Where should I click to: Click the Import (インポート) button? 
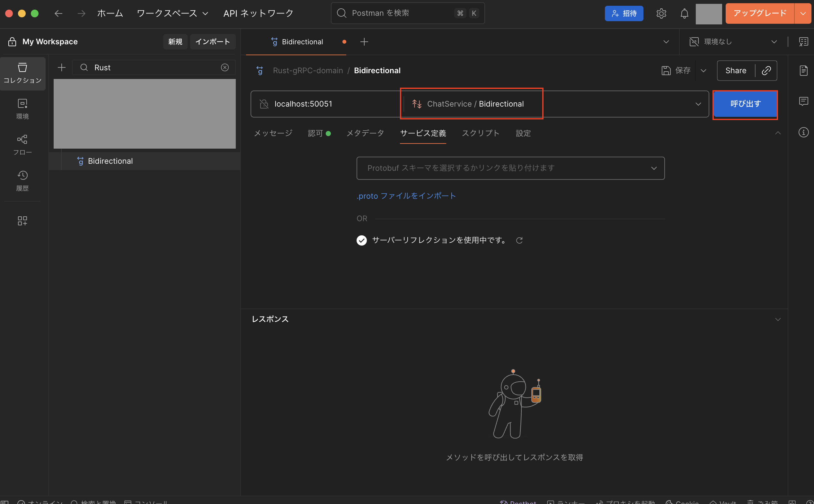pos(213,42)
